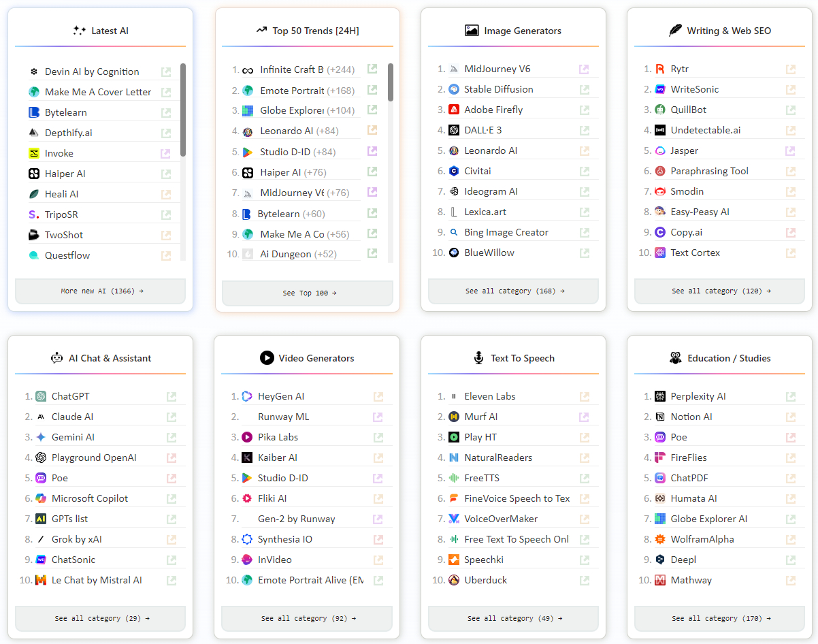Open external link icon for MidJourney V6 in Image Generators

tap(584, 69)
